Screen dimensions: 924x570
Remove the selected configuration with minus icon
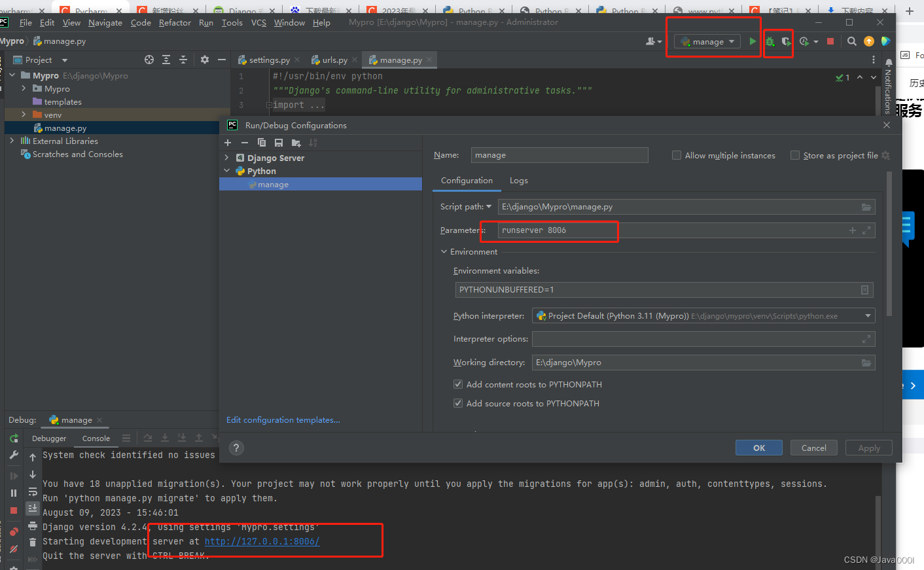245,143
